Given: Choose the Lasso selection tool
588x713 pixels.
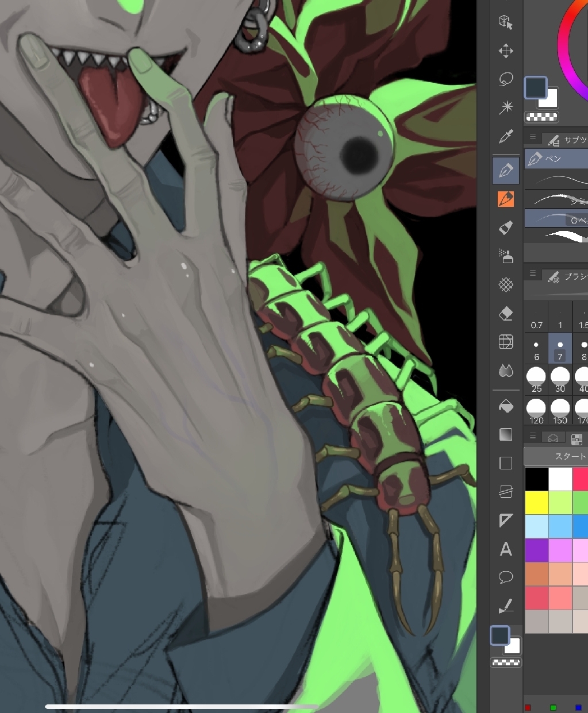Looking at the screenshot, I should click(x=506, y=79).
